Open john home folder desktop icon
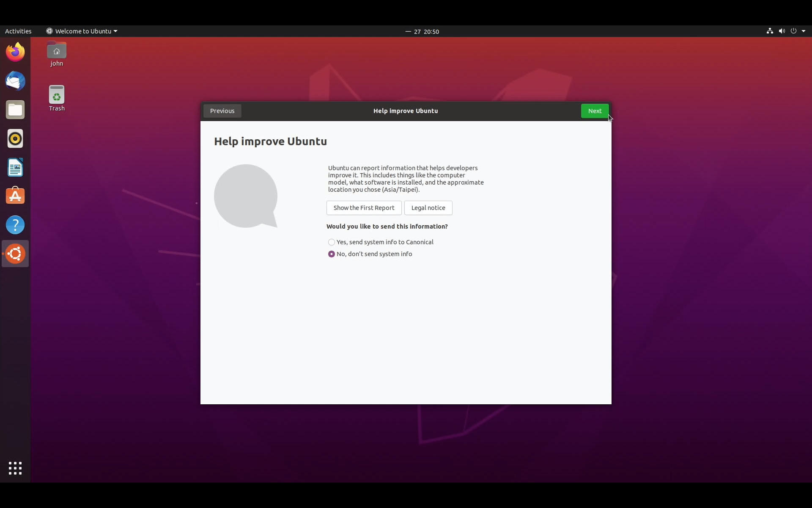This screenshot has height=508, width=812. tap(57, 54)
